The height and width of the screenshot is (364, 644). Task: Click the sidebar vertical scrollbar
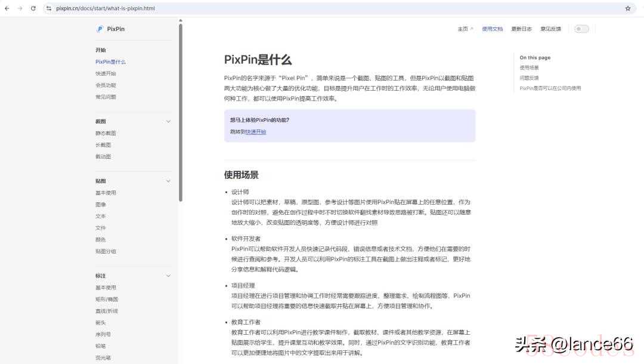point(181,113)
